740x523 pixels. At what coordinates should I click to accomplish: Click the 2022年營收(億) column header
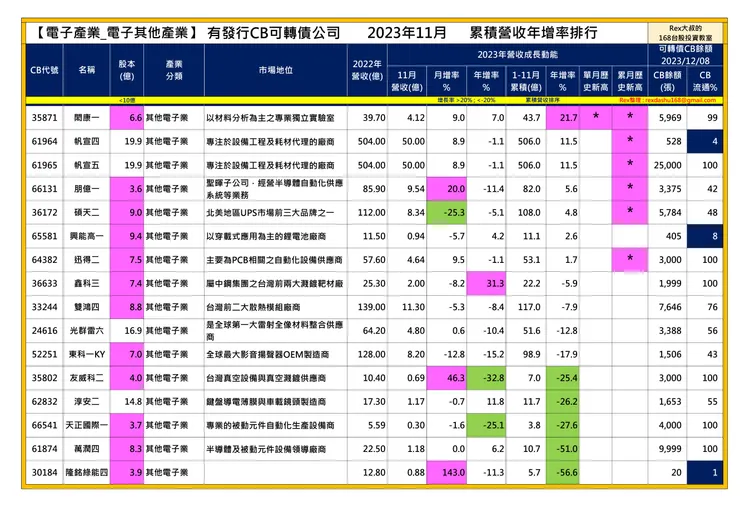367,70
